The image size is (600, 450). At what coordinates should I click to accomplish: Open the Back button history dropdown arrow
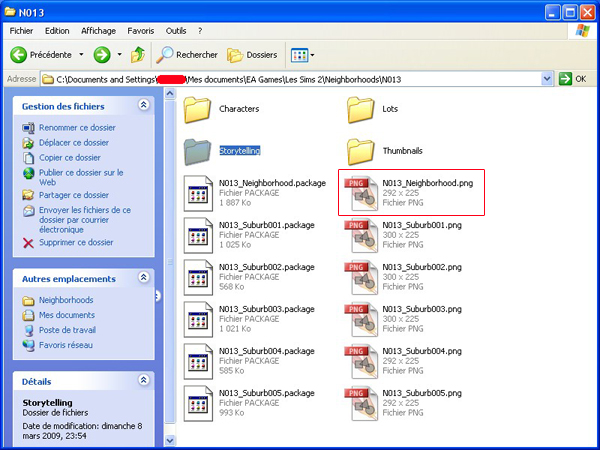(81, 55)
